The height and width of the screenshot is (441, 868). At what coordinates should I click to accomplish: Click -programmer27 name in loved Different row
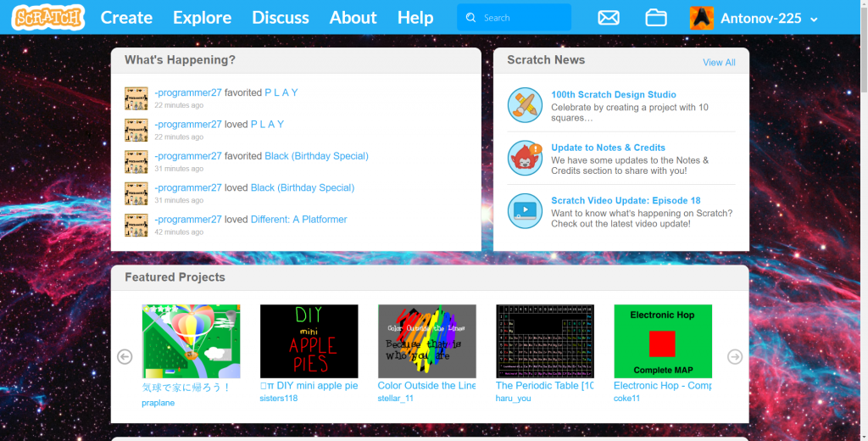coord(188,220)
